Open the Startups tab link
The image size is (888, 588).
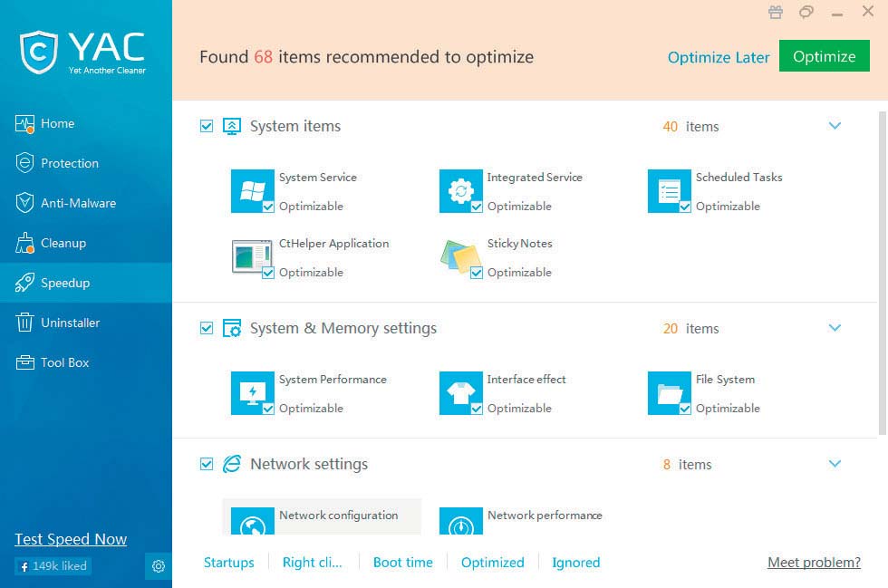click(228, 563)
